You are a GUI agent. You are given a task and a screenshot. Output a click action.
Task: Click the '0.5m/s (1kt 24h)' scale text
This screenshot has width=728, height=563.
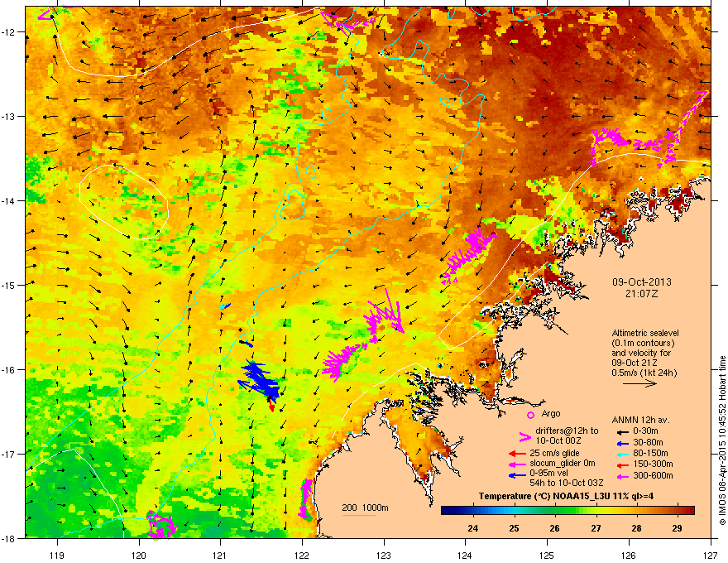pyautogui.click(x=644, y=373)
